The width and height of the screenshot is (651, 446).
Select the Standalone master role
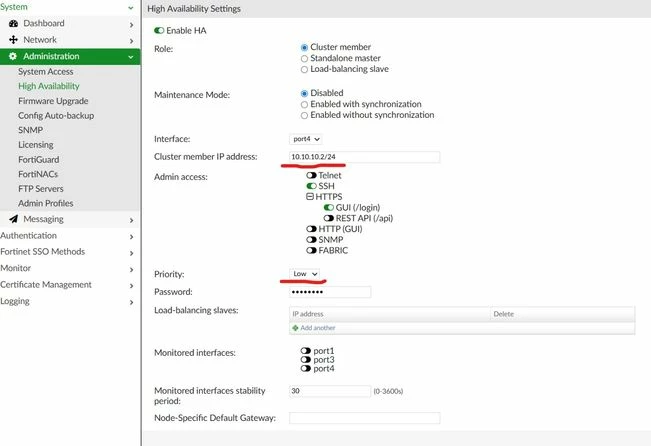(304, 59)
